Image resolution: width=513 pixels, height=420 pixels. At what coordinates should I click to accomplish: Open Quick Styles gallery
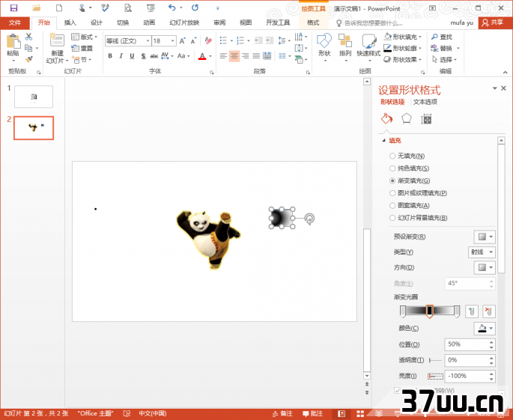[369, 41]
